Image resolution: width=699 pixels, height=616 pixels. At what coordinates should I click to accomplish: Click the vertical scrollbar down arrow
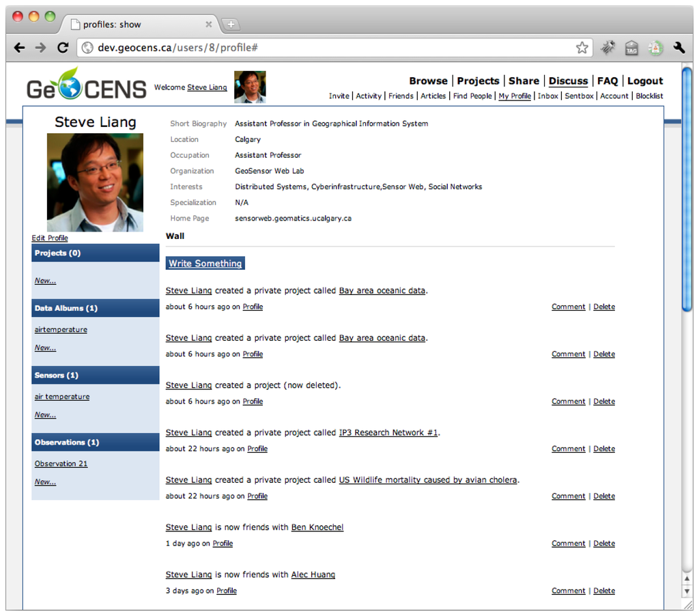point(687,591)
